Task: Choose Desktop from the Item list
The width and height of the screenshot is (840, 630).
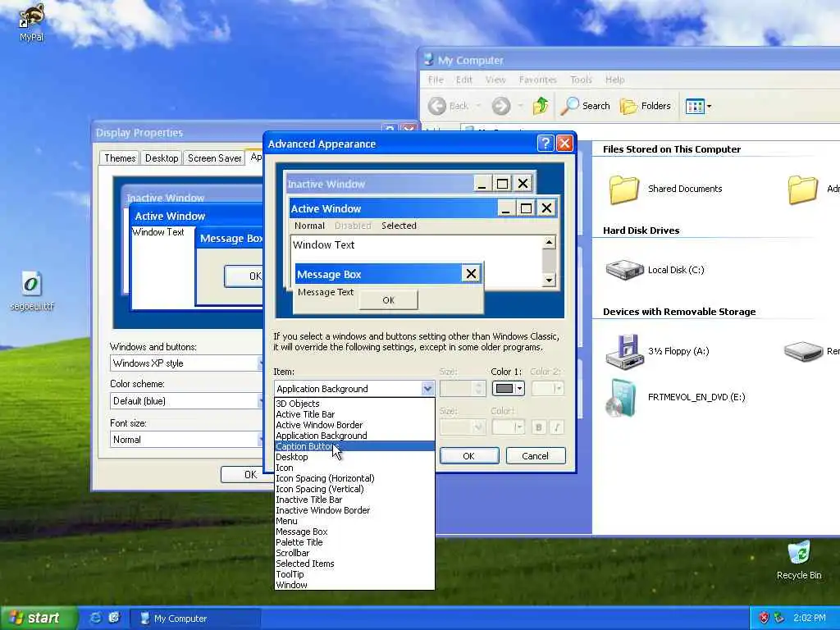Action: pos(354,457)
